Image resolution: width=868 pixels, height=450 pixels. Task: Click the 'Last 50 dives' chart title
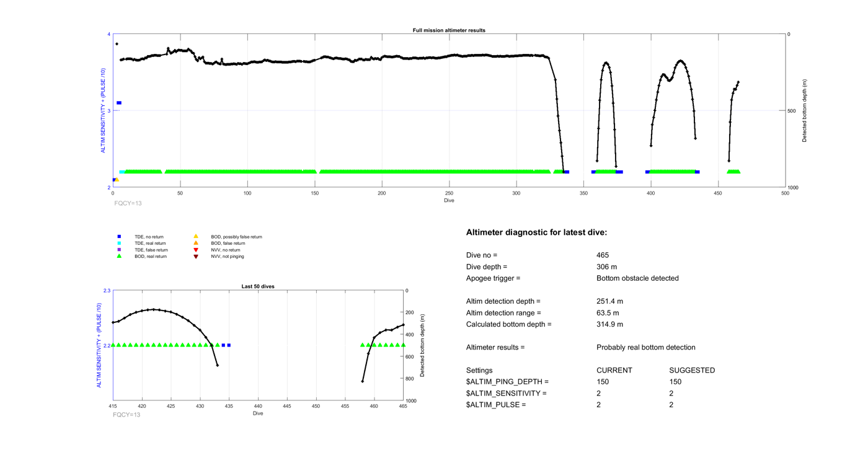pyautogui.click(x=258, y=286)
